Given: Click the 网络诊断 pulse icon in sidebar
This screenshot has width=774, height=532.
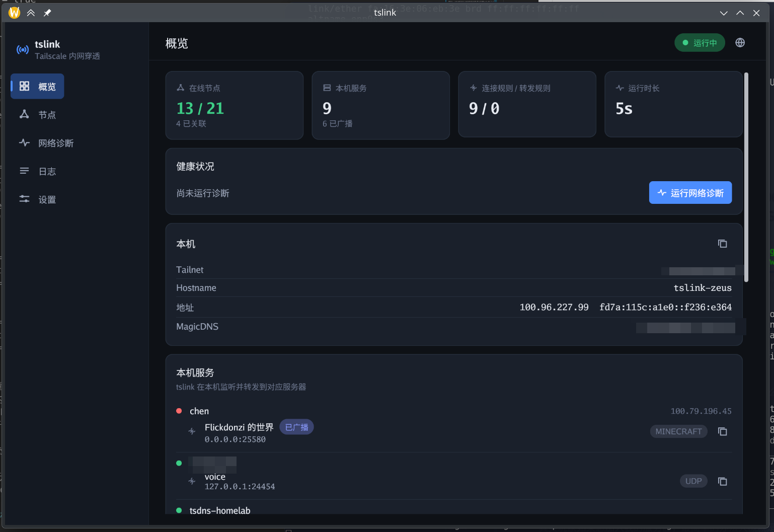Looking at the screenshot, I should pos(24,142).
